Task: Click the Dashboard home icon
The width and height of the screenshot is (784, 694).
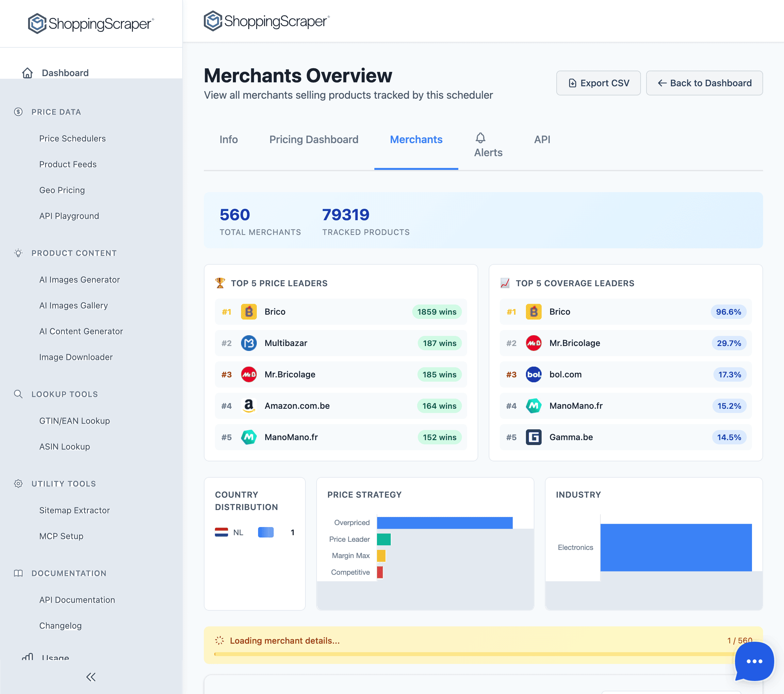Action: [x=28, y=73]
